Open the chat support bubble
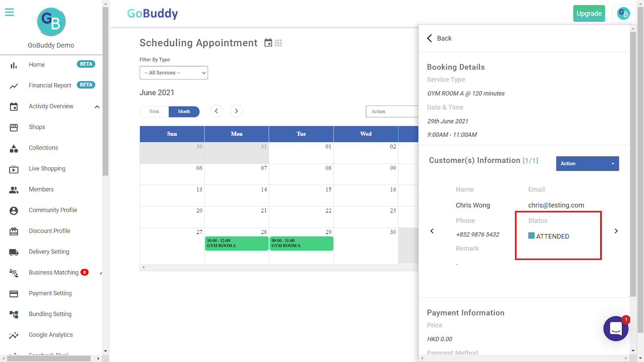 point(616,329)
